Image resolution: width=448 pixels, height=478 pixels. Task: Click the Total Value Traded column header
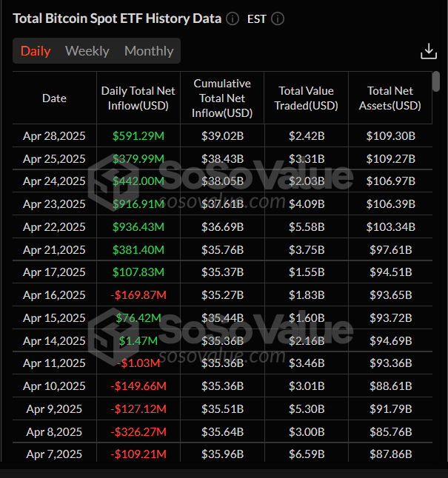click(308, 98)
